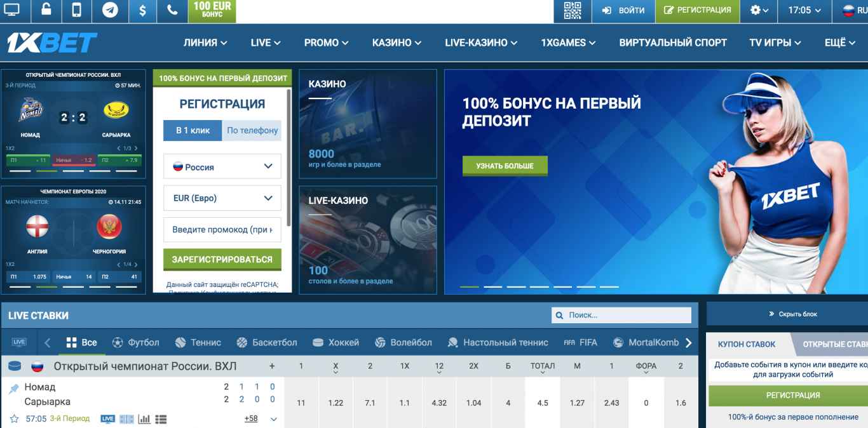868x428 pixels.
Task: Open the LIVE-КАЗИНО promo tile
Action: (x=368, y=240)
